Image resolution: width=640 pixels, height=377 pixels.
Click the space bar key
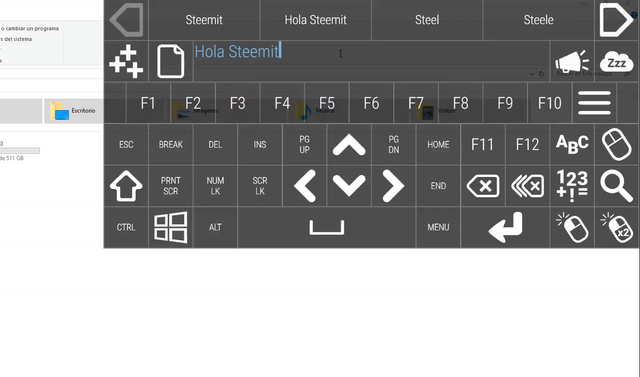pyautogui.click(x=327, y=227)
